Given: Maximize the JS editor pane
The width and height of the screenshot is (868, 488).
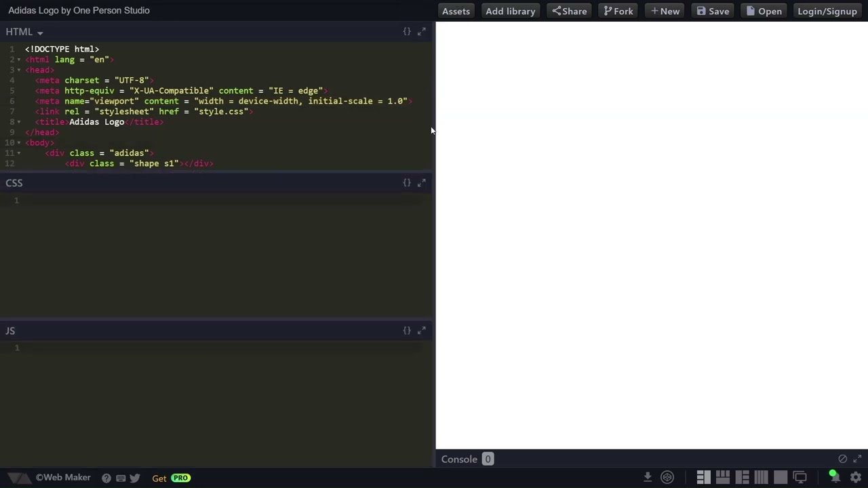Looking at the screenshot, I should [422, 331].
